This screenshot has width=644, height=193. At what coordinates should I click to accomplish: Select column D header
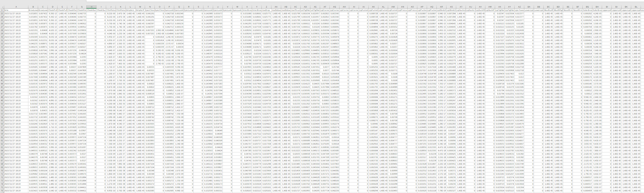coord(53,7)
